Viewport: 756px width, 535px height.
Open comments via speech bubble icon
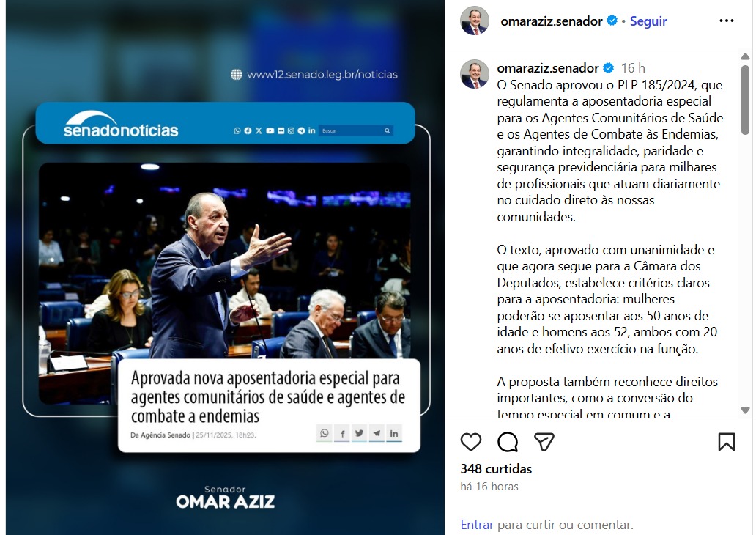(x=508, y=442)
